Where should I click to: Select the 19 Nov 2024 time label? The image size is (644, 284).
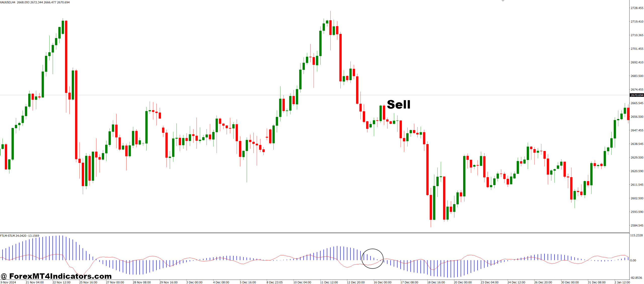tap(8, 282)
